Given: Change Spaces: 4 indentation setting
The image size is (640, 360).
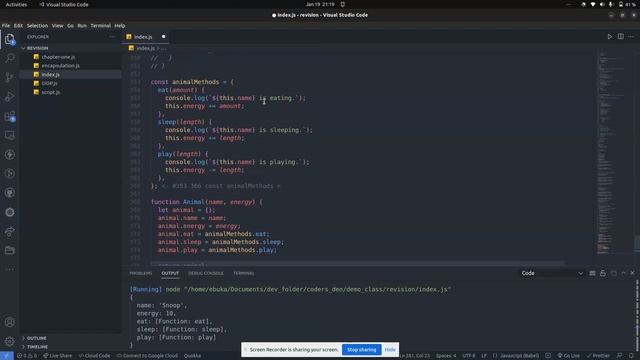Looking at the screenshot, I should (446, 356).
